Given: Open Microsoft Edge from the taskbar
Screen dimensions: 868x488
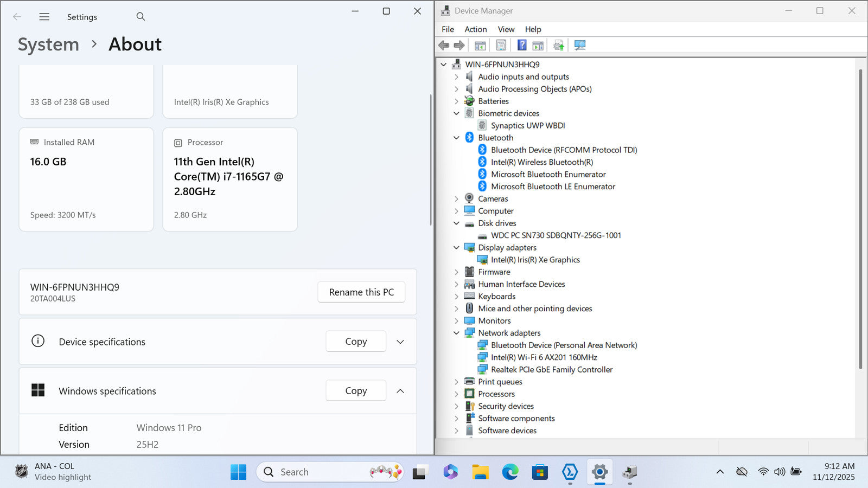Looking at the screenshot, I should (x=510, y=472).
